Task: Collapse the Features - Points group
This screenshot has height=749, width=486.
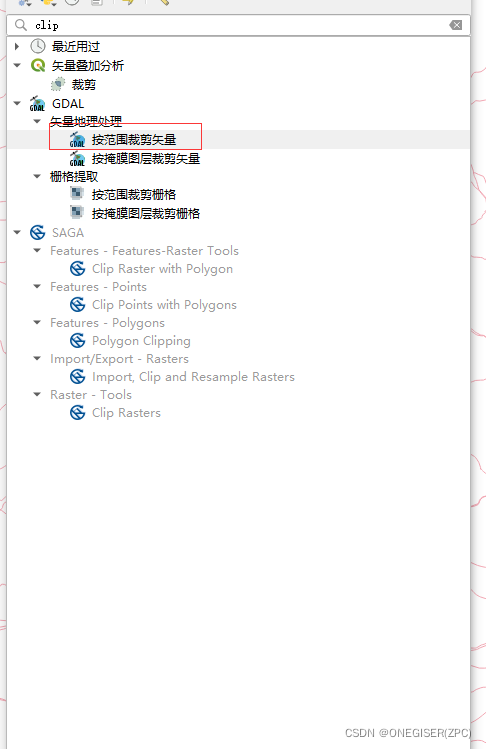Action: [x=37, y=287]
